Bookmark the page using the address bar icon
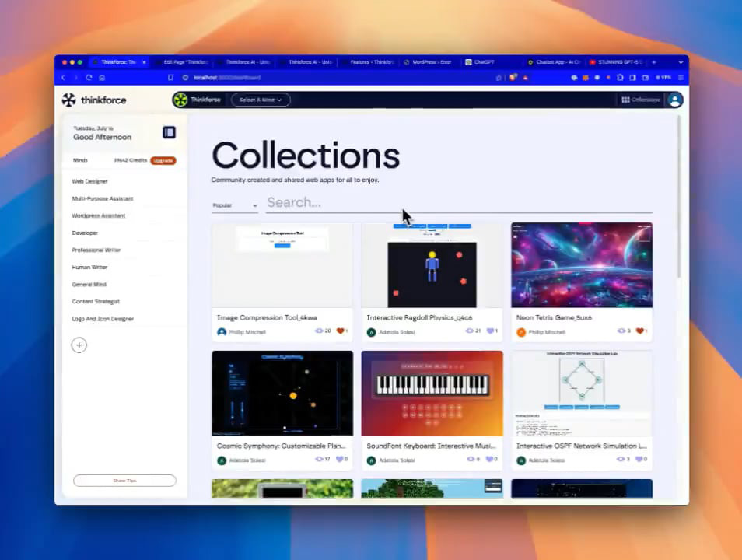 point(170,78)
